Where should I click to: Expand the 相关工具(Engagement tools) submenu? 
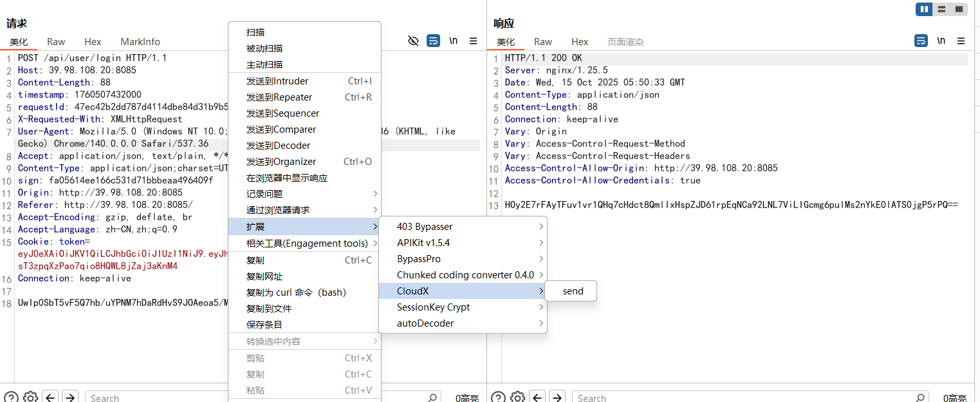[306, 244]
